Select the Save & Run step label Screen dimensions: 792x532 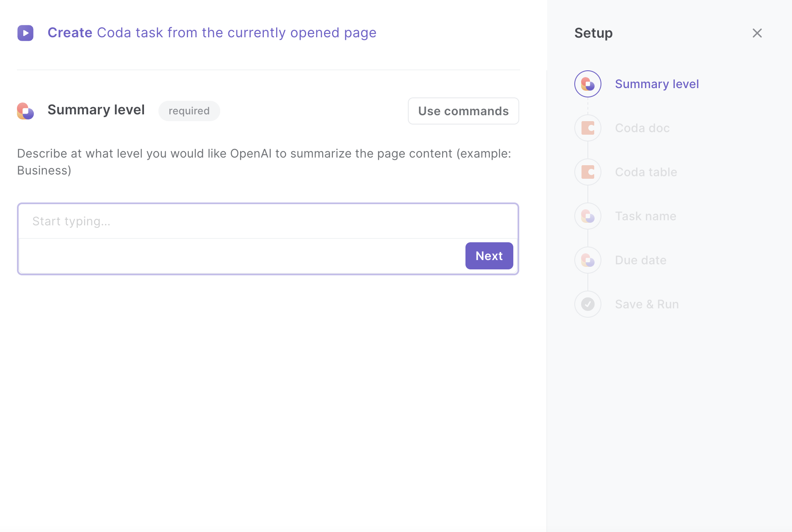point(647,304)
